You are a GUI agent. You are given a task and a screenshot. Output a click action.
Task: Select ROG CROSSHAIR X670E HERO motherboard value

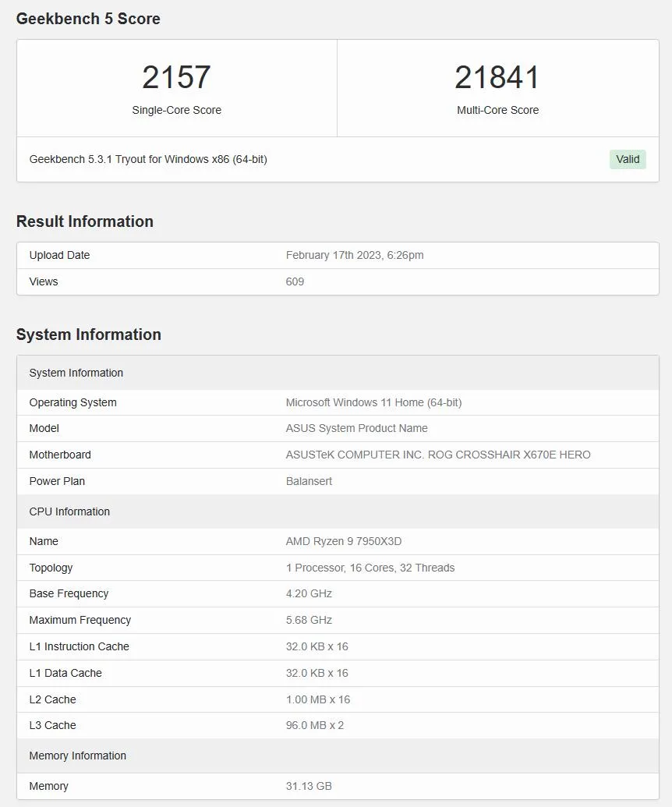(438, 455)
